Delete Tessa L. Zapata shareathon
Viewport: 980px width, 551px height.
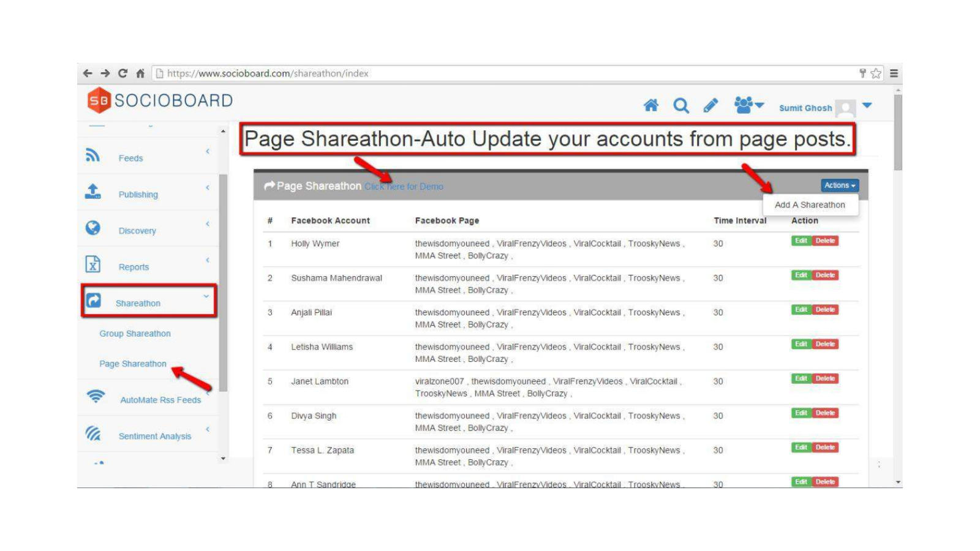825,448
